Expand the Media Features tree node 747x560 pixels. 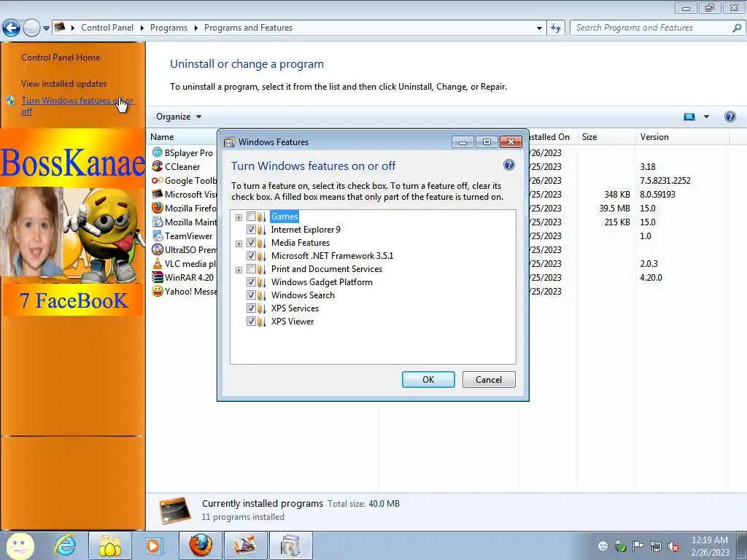pyautogui.click(x=239, y=244)
